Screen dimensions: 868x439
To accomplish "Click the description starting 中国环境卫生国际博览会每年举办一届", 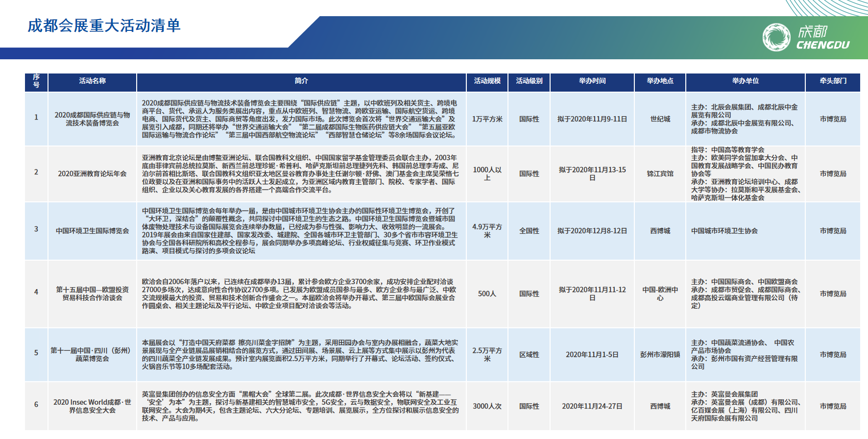I will click(x=300, y=231).
